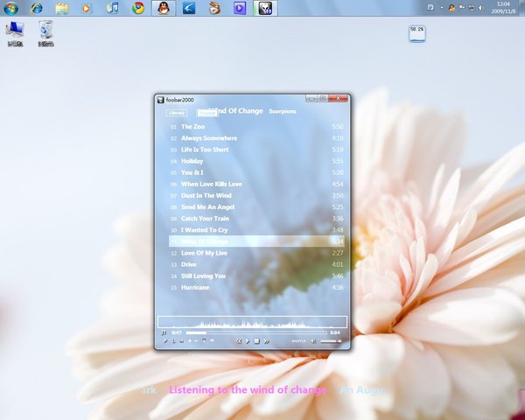
Task: Click the highlighted track 11 row
Action: point(256,241)
